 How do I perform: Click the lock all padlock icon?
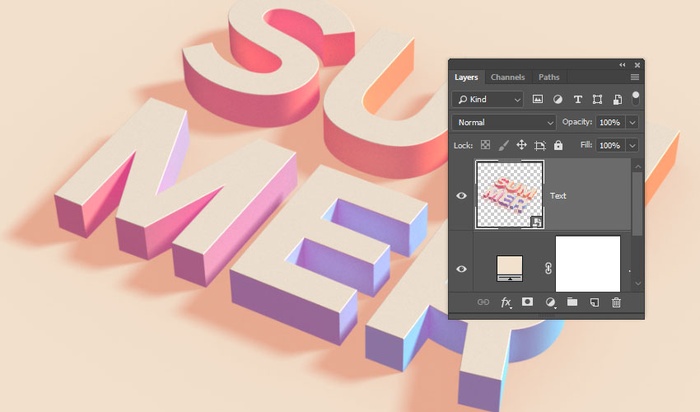point(558,145)
